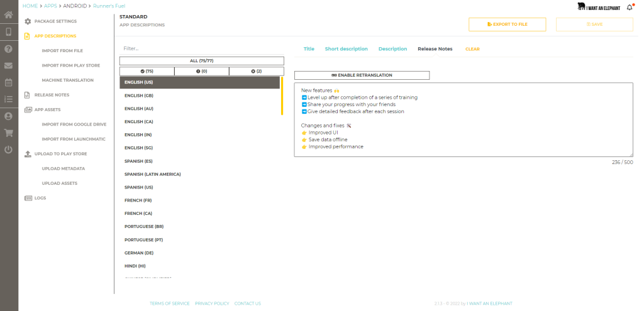Select Spanish (ES) language
This screenshot has height=311, width=644.
point(199,161)
